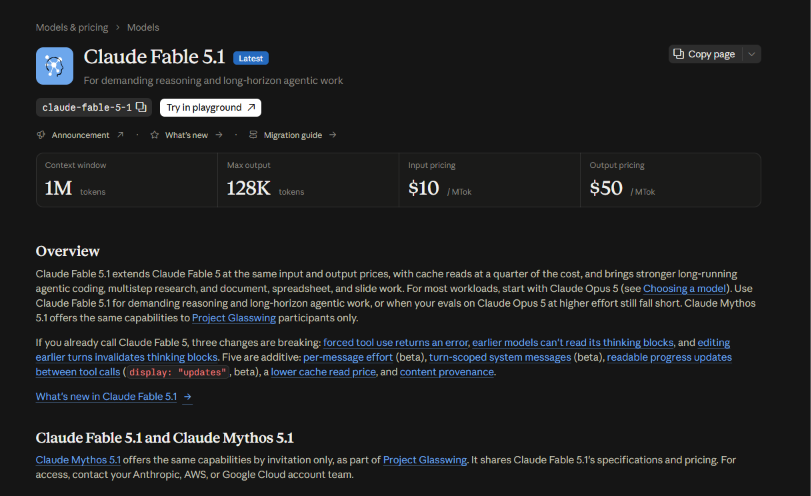Click the external arrow beside Announcement
Viewport: 811px width, 496px height.
pos(120,134)
